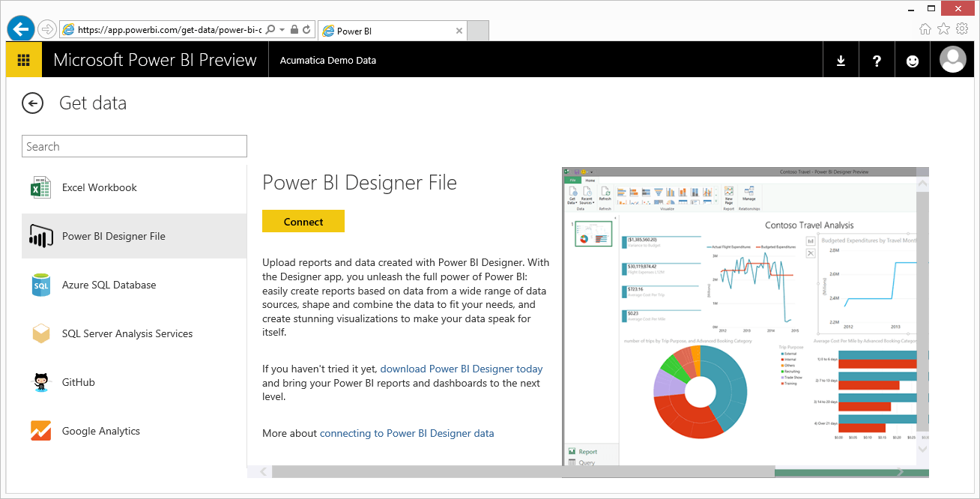Select Google Analytics label
The width and height of the screenshot is (980, 499).
pos(101,431)
